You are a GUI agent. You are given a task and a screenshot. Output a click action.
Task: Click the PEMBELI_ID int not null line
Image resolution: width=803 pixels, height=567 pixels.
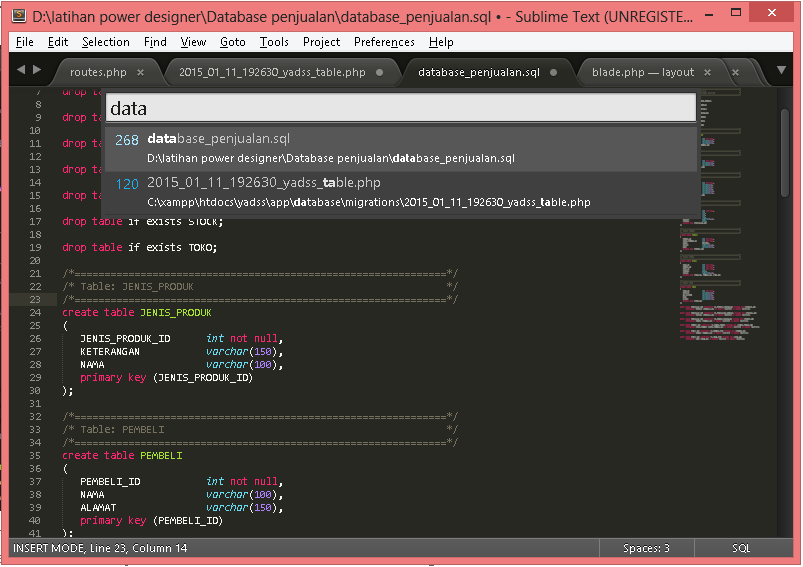point(181,481)
